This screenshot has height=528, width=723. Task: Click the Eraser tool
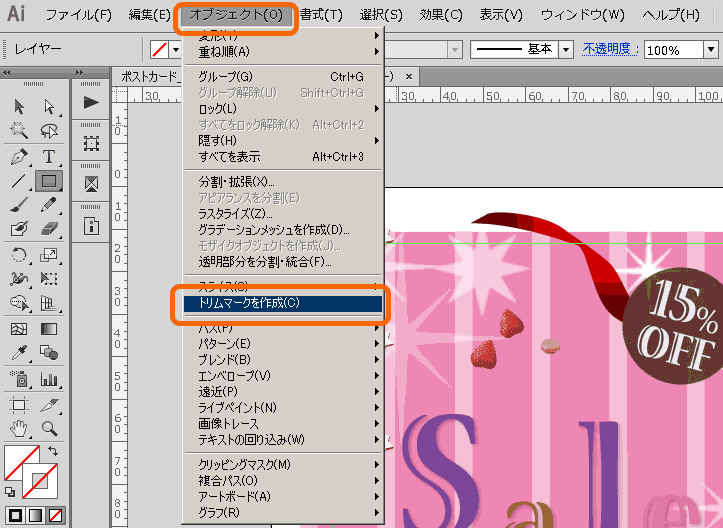48,229
